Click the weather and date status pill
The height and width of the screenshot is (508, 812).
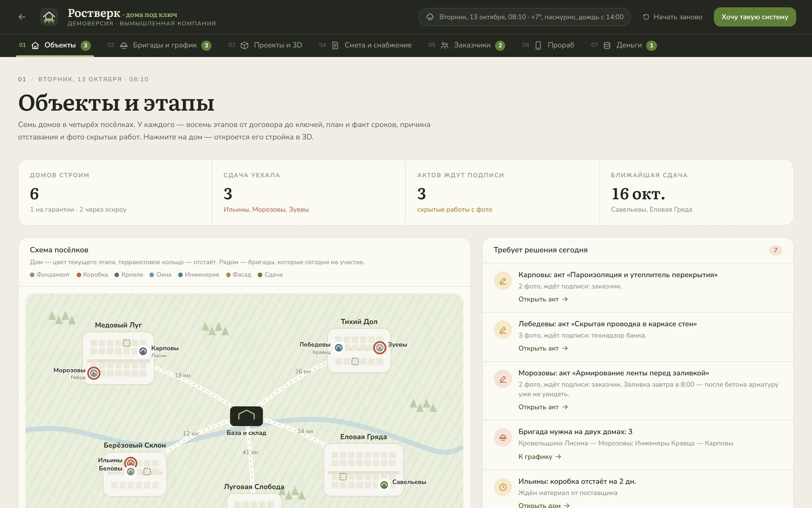click(524, 17)
